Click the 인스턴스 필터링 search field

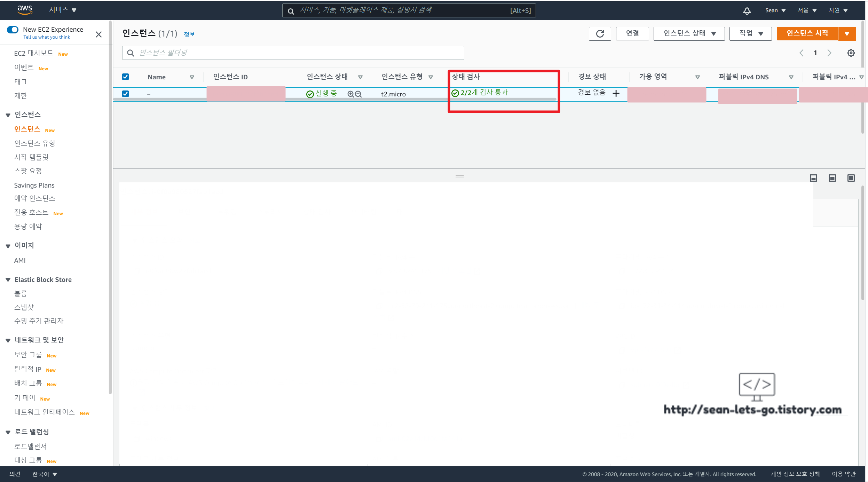[x=293, y=53]
